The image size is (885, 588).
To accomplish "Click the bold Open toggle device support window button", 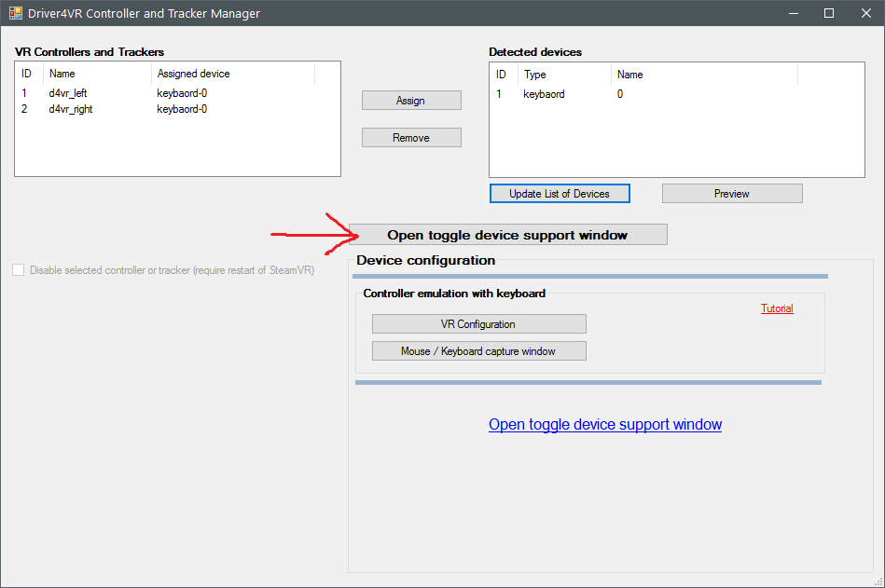I will 507,235.
